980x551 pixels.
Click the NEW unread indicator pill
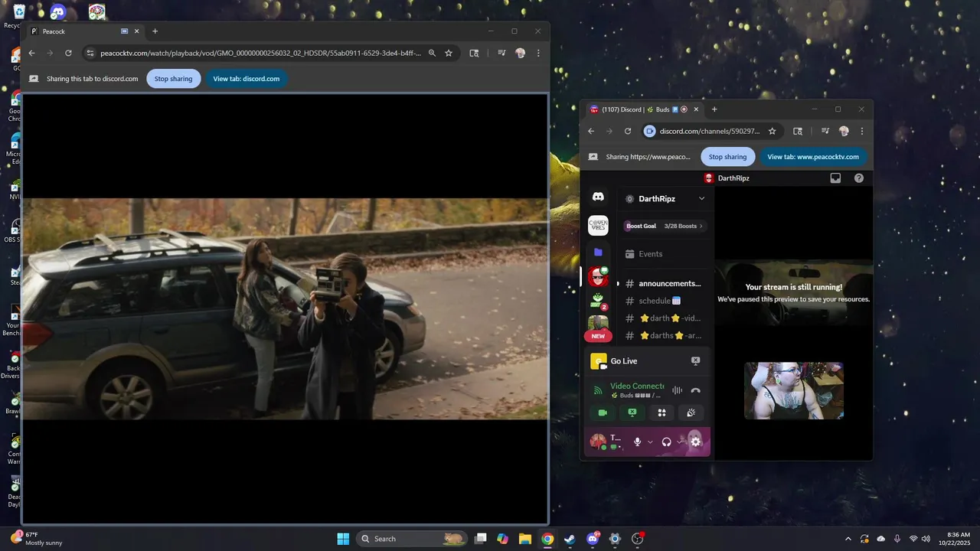point(598,336)
